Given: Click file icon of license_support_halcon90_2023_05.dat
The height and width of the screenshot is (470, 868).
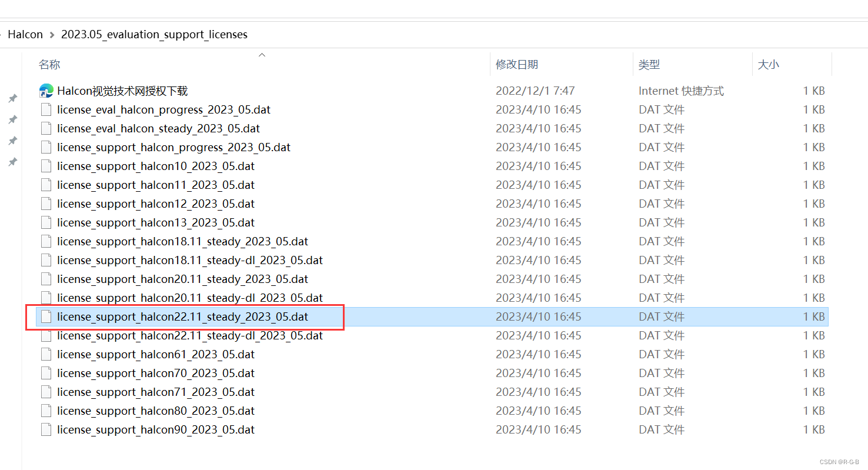Looking at the screenshot, I should (x=46, y=429).
